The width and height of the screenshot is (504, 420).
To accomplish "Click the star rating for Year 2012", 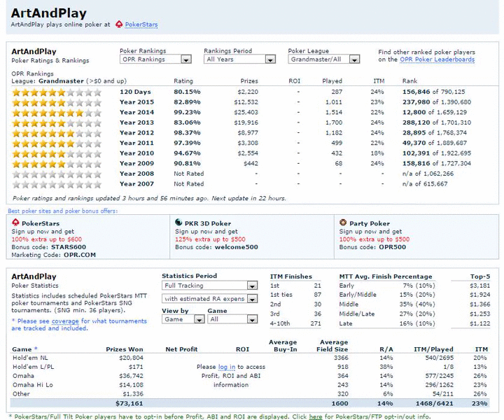I will click(x=57, y=134).
